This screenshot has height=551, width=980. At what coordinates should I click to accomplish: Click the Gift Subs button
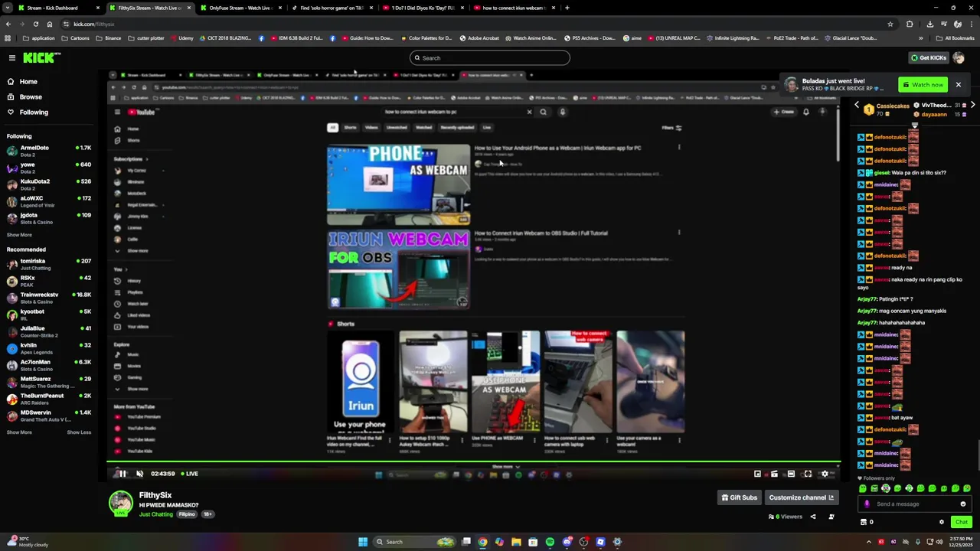(739, 497)
